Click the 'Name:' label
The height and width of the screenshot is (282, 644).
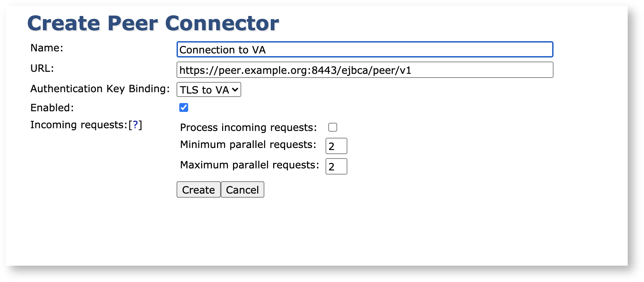pos(47,48)
